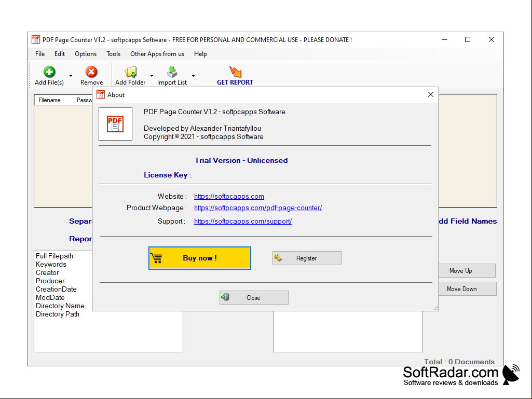This screenshot has height=399, width=532.
Task: Click the Import List icon
Action: coord(172,72)
